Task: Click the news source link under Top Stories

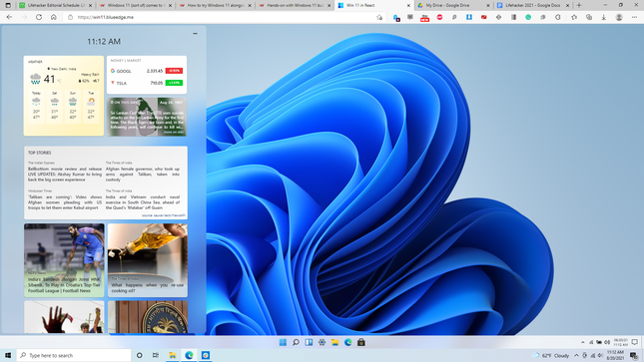Action: click(164, 215)
